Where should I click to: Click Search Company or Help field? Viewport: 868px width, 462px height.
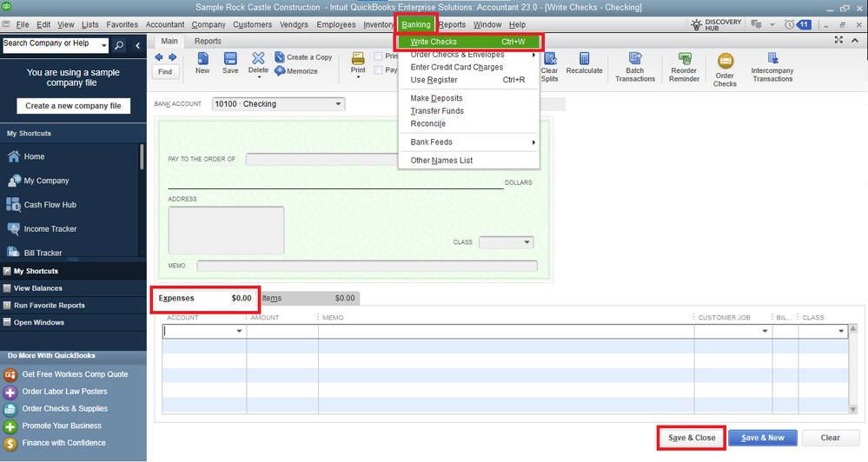coord(51,45)
